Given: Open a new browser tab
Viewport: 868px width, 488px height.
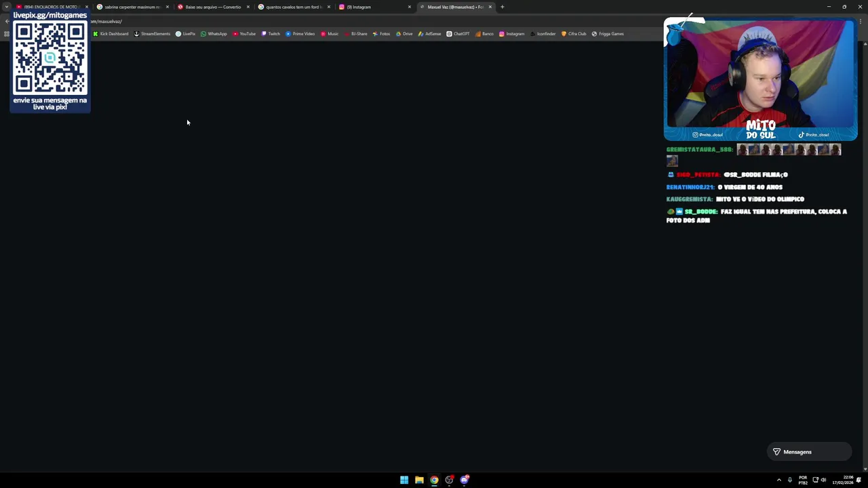Looking at the screenshot, I should pyautogui.click(x=502, y=7).
